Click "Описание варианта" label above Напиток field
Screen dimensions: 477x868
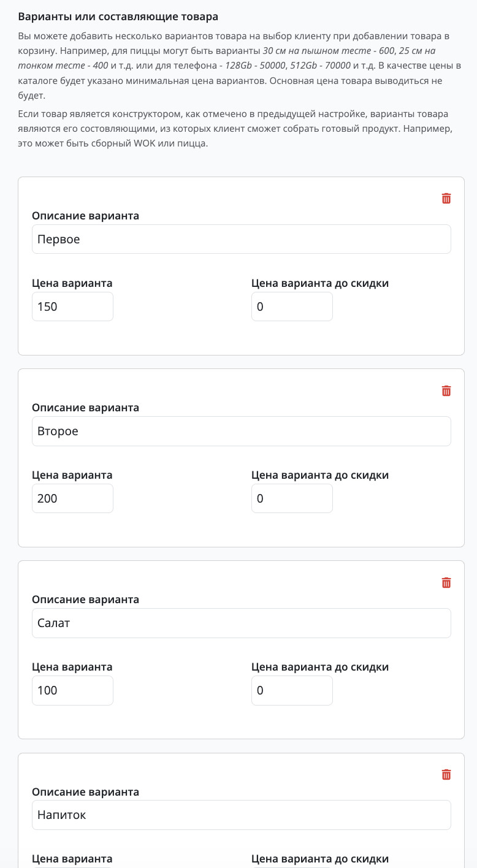point(85,792)
